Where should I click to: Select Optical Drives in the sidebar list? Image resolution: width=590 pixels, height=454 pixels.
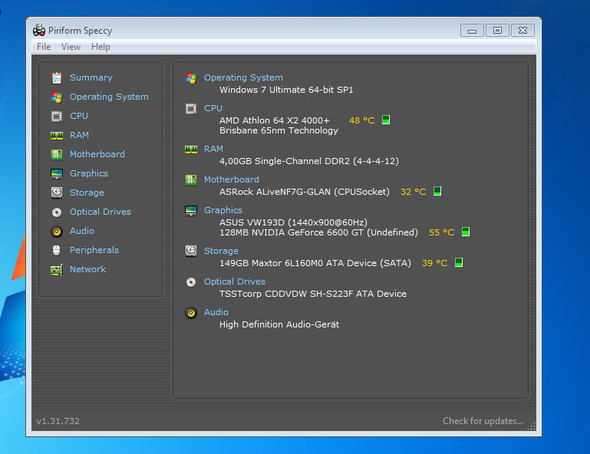click(100, 212)
